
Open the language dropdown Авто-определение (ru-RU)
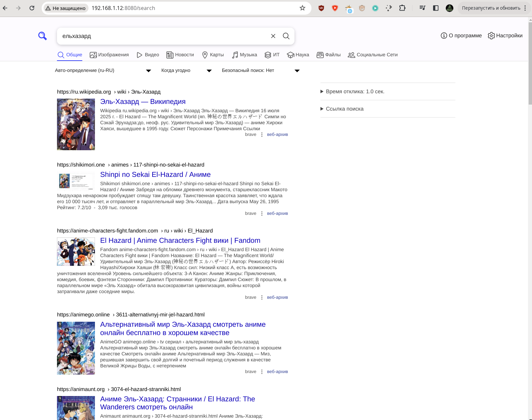point(103,70)
